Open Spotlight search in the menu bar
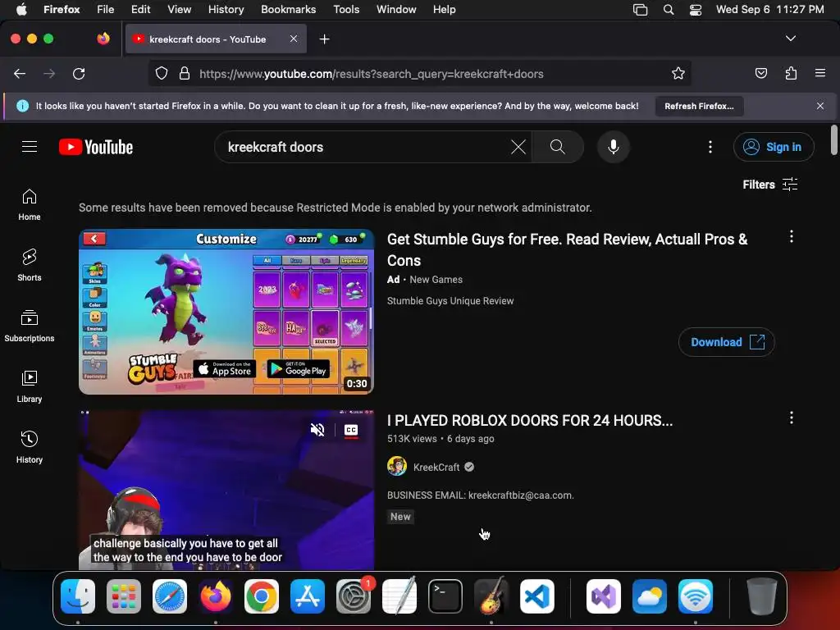 [x=668, y=10]
